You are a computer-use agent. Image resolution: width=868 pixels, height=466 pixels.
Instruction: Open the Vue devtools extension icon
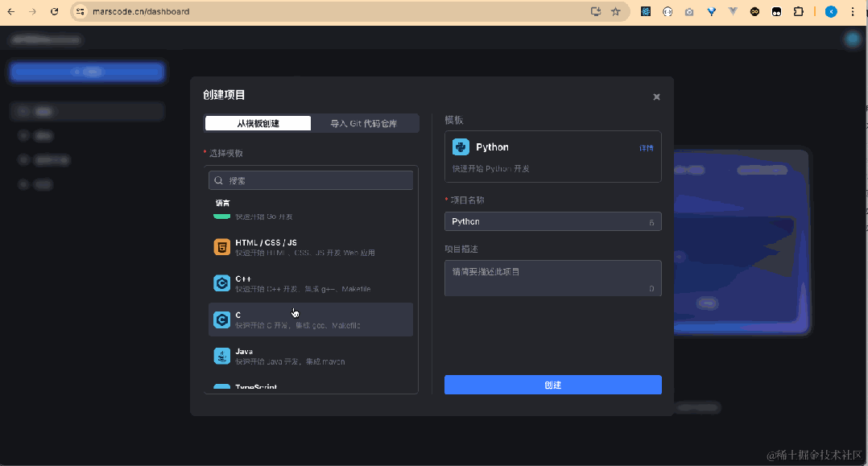733,11
